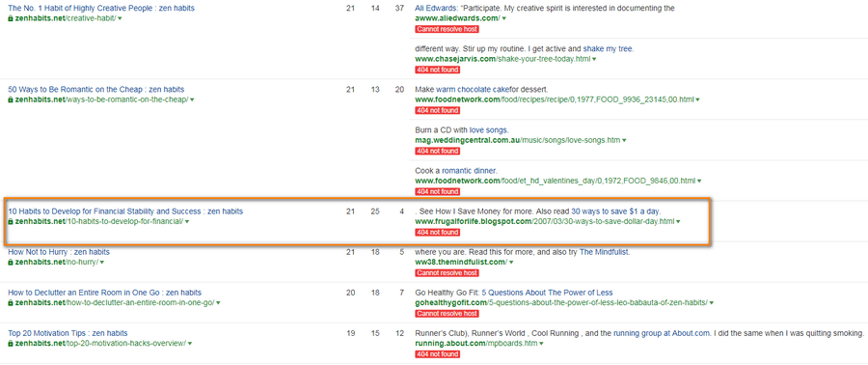Open zenhabits.net/ways-to-be-romantic-on-the-cheap/ URL
The width and height of the screenshot is (868, 365).
(x=101, y=99)
